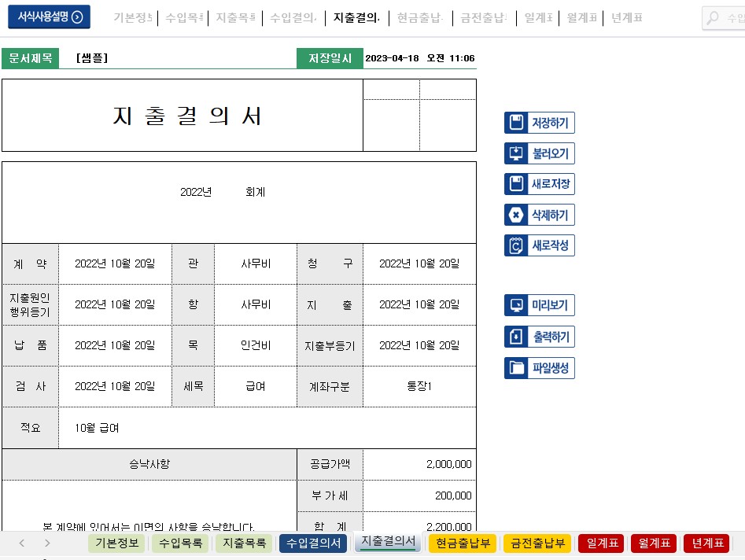Screen dimensions: 745x560
Task: Click the 삭제하기 button label
Action: pos(550,215)
